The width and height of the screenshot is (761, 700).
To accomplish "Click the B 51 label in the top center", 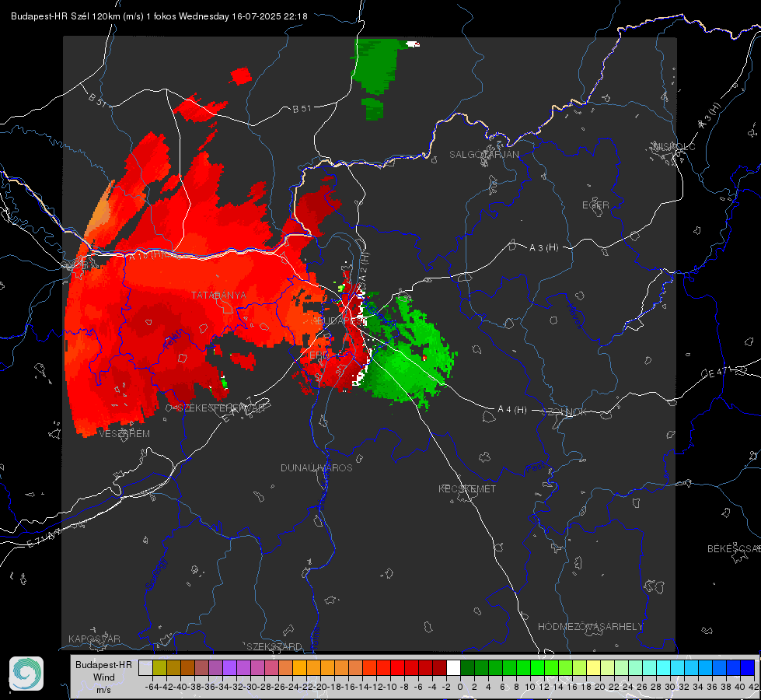I will click(x=302, y=109).
